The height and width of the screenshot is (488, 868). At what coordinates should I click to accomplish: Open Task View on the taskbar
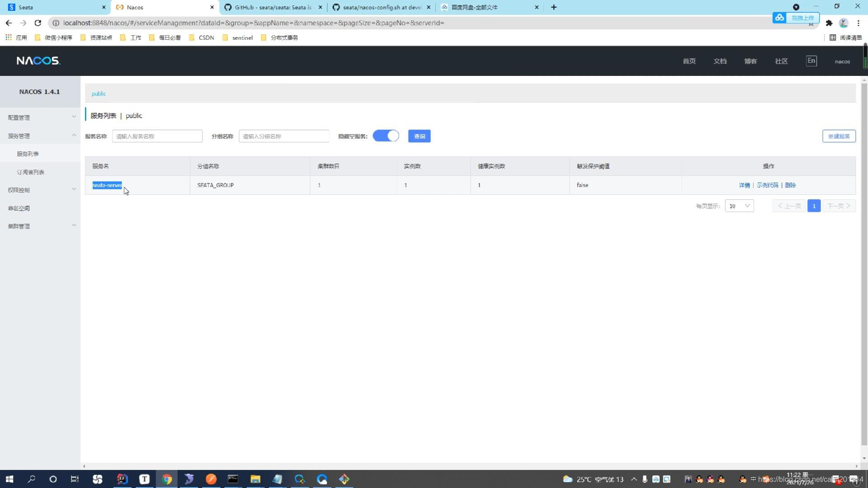[x=75, y=479]
